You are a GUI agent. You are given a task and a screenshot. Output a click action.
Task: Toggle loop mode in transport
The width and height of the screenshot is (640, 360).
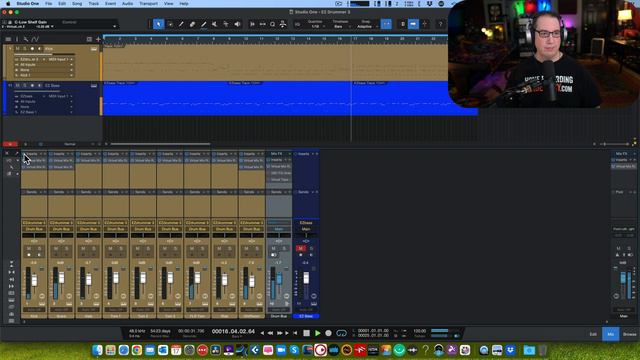click(x=341, y=333)
